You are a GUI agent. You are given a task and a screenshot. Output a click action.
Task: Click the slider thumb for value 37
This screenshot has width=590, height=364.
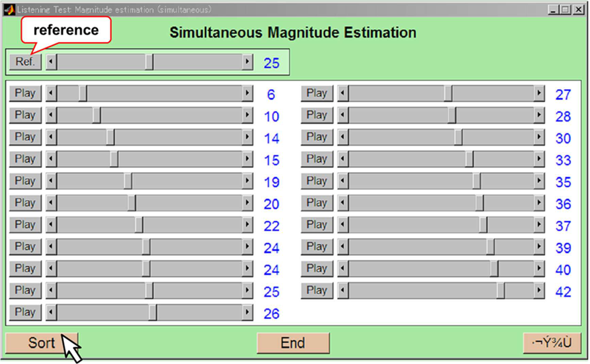pyautogui.click(x=483, y=225)
